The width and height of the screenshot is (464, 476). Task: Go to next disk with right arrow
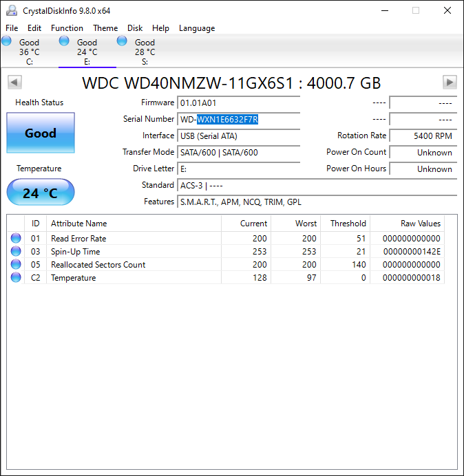pyautogui.click(x=450, y=83)
